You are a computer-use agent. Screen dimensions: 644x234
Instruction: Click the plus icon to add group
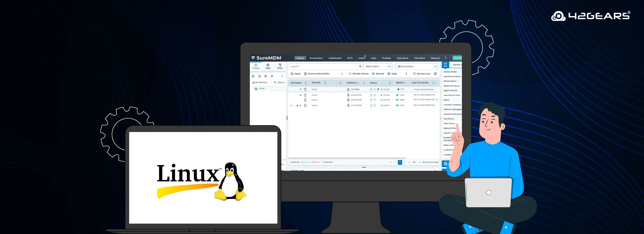[x=272, y=76]
